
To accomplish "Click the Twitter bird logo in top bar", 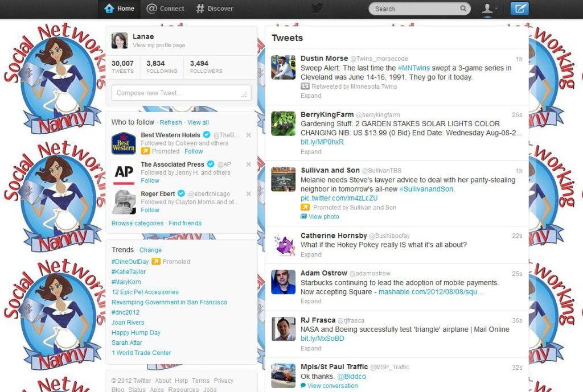I will pos(317,8).
